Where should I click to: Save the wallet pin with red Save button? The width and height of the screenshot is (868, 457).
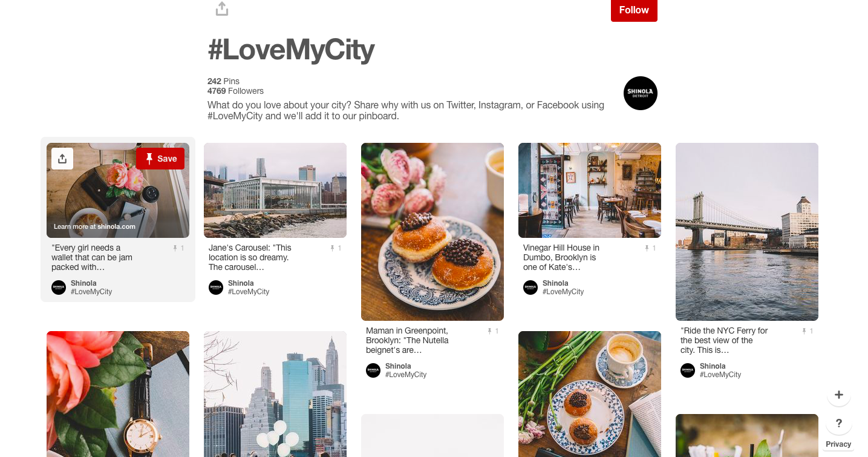point(160,159)
